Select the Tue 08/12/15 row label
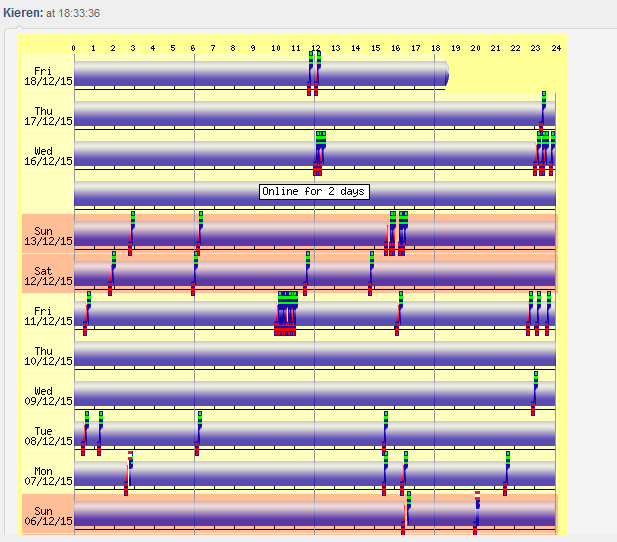Viewport: 617px width, 542px height. [x=48, y=436]
